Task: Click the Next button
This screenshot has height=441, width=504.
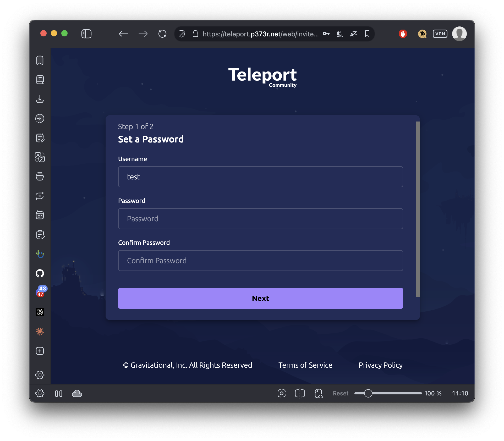Action: [260, 298]
